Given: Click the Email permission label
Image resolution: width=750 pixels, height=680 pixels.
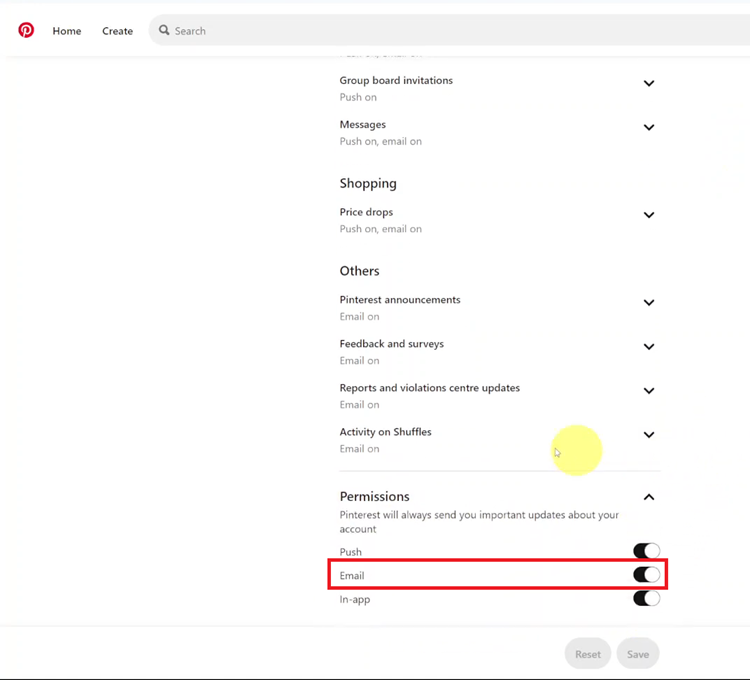Looking at the screenshot, I should (352, 575).
